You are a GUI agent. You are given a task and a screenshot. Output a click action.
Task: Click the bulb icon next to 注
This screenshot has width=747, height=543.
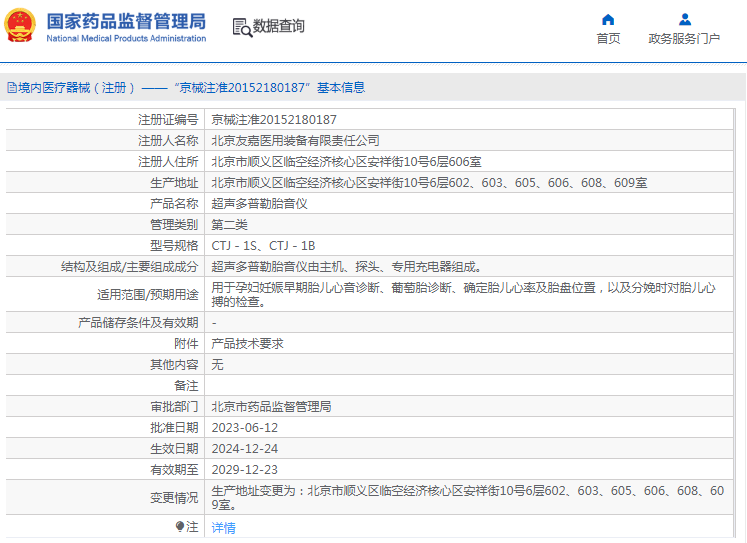pyautogui.click(x=180, y=526)
